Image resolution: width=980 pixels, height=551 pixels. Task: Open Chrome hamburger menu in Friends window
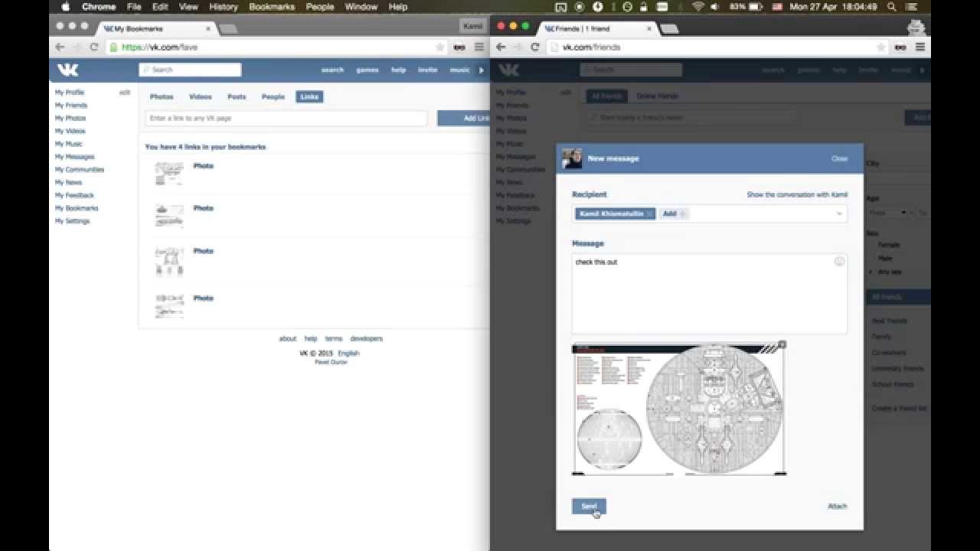tap(920, 47)
